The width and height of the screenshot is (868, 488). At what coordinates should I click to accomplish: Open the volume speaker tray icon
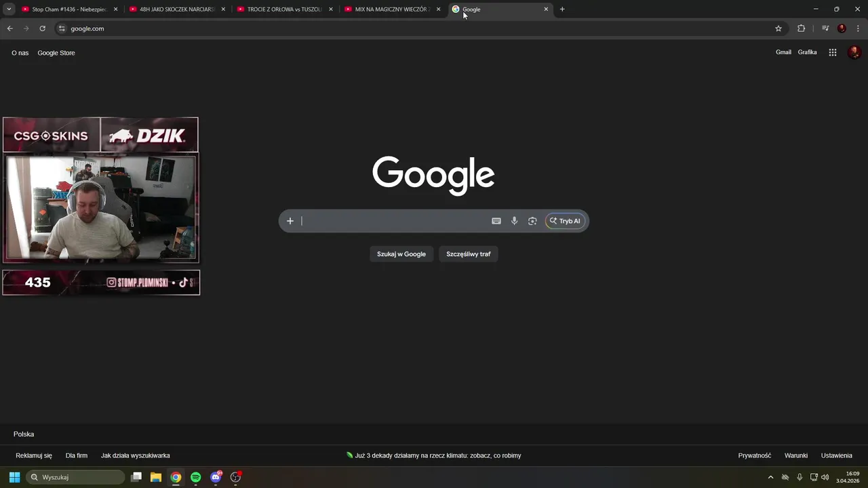pos(825,477)
